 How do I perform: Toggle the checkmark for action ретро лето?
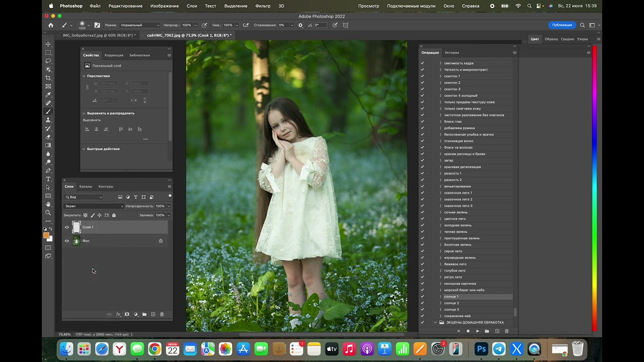coord(422,277)
